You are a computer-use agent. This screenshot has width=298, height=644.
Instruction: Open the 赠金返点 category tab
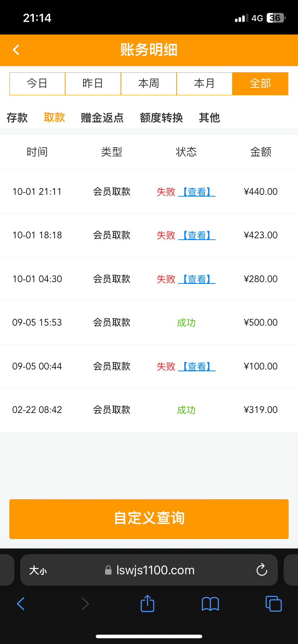[x=102, y=118]
